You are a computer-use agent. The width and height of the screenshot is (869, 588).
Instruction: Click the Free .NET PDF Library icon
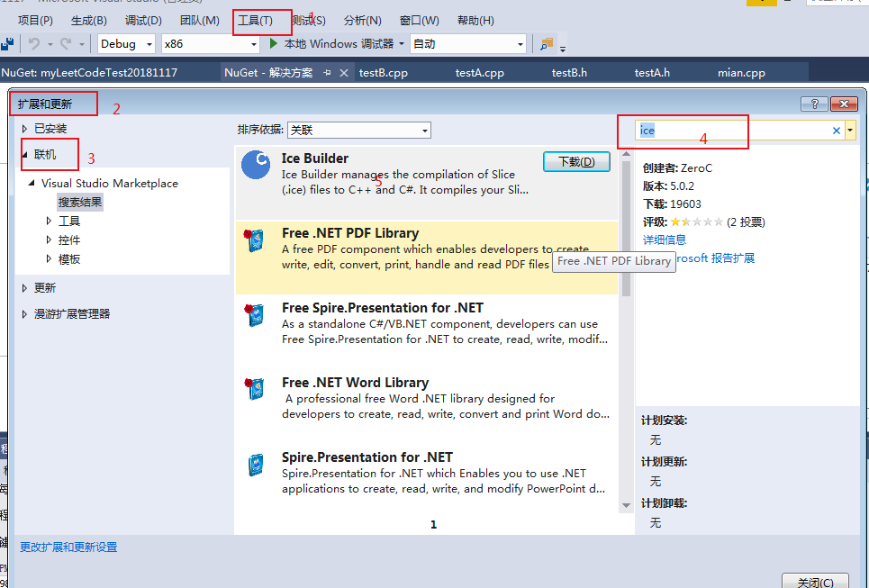click(x=255, y=240)
